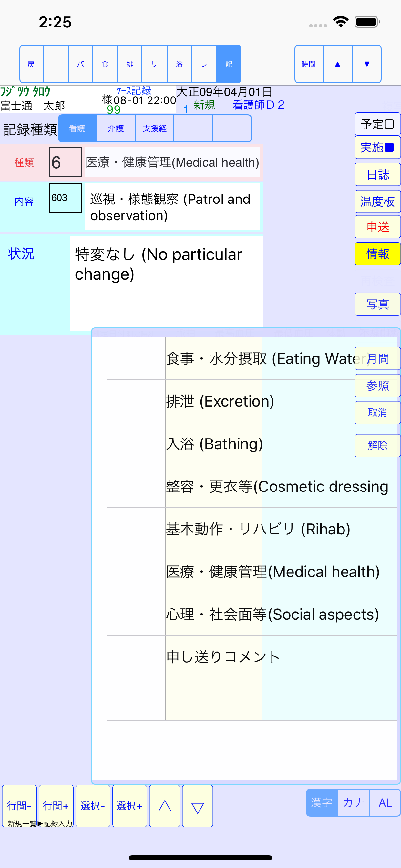Tap the 医療・健康管理 type description field
This screenshot has width=401, height=868.
[172, 162]
